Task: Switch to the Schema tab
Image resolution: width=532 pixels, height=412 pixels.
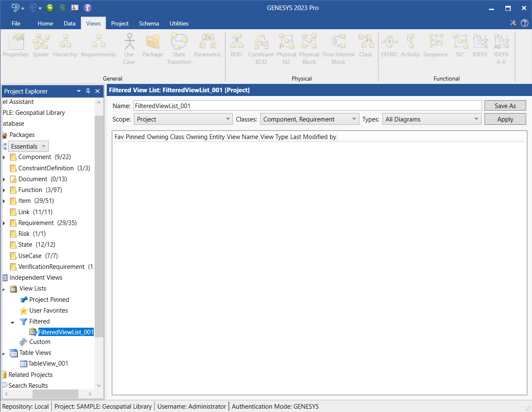Action: coord(149,23)
